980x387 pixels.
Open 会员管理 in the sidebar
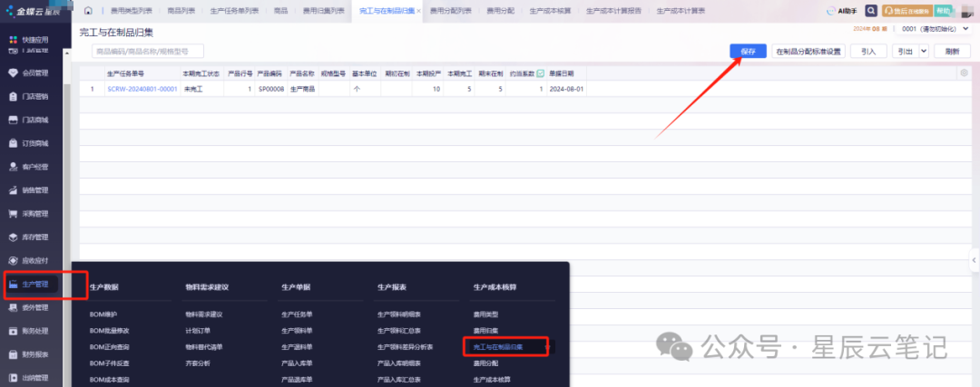(x=29, y=73)
